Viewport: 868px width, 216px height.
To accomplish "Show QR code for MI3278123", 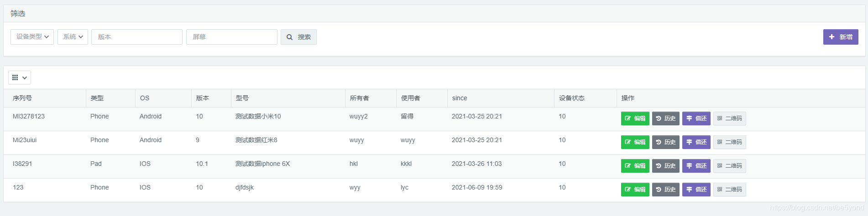I will [729, 118].
